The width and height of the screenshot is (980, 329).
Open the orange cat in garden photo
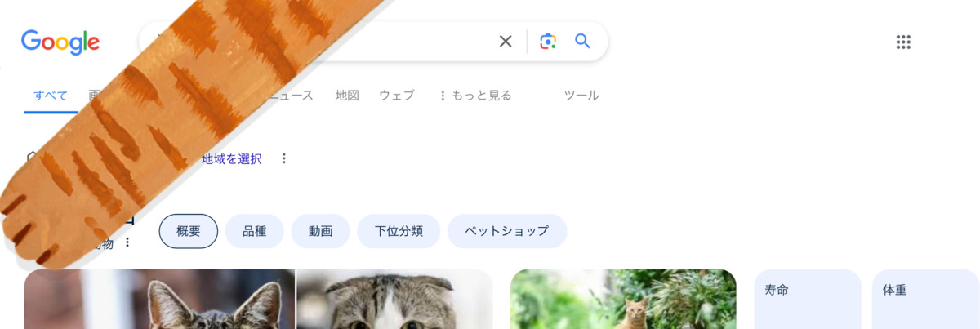(x=623, y=299)
